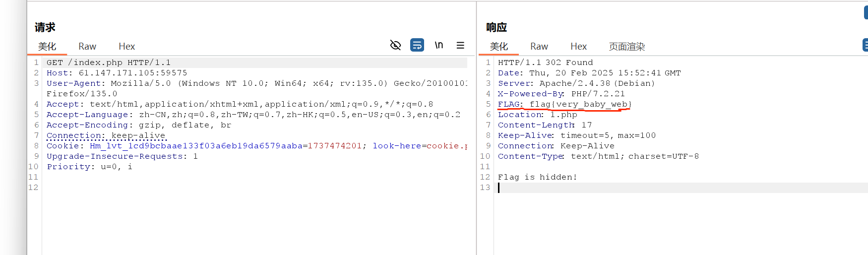The image size is (868, 255).
Task: Open the request editor hamburger menu
Action: pyautogui.click(x=460, y=45)
